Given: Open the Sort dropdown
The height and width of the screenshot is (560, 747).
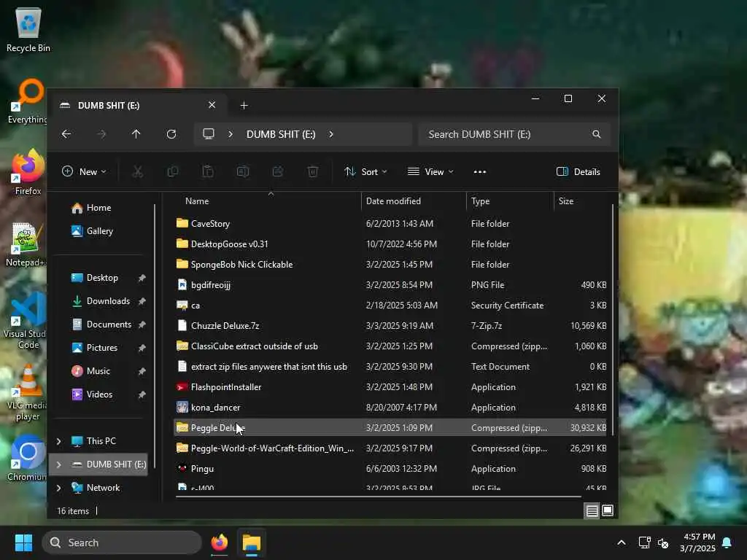Looking at the screenshot, I should (x=366, y=171).
